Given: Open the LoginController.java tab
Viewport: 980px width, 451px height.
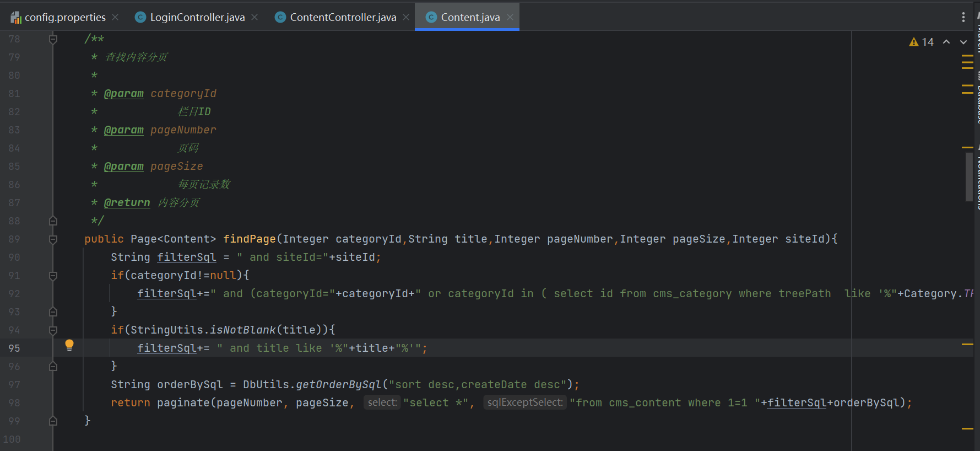Looking at the screenshot, I should click(x=197, y=17).
